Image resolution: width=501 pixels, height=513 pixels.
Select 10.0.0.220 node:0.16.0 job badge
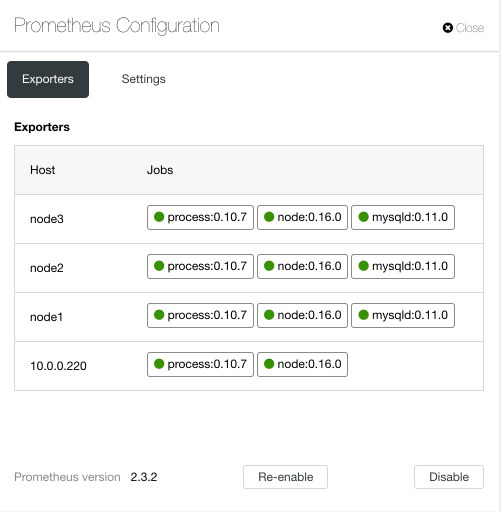click(x=302, y=364)
